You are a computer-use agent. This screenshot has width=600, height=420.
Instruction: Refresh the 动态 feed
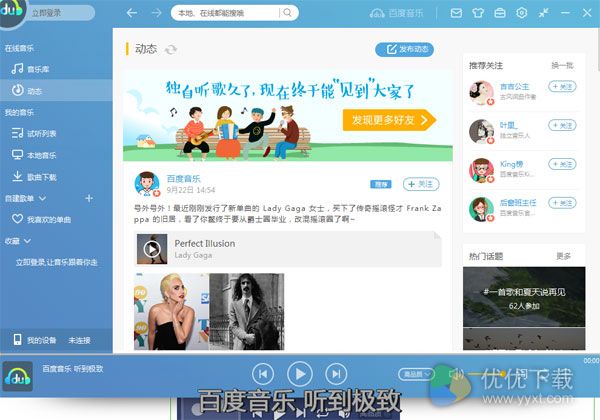click(171, 49)
